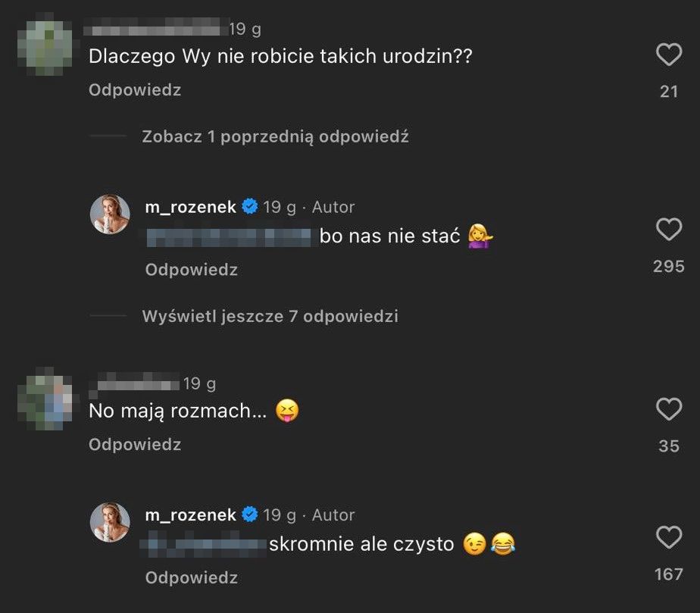Click verified badge on the "bo nas nie stać" reply
The height and width of the screenshot is (613, 700).
click(x=249, y=207)
